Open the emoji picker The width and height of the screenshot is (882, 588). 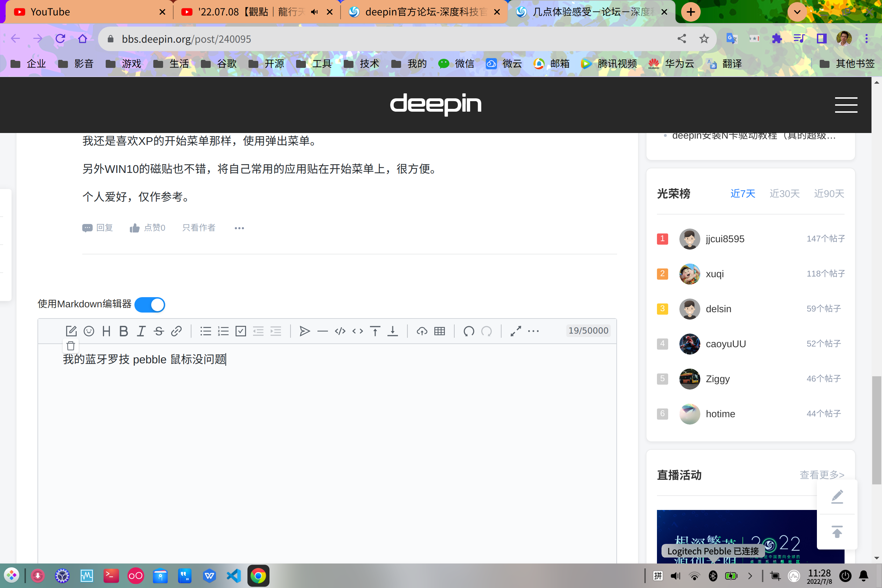pos(89,331)
